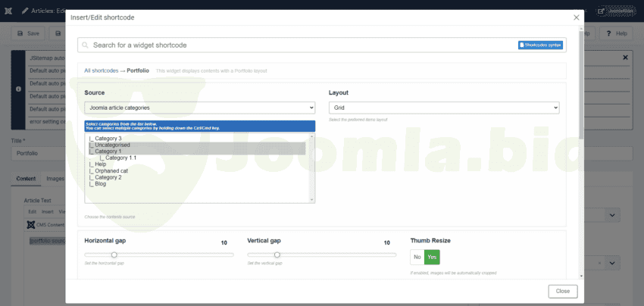Click the Vertical gap slider handle

(277, 254)
